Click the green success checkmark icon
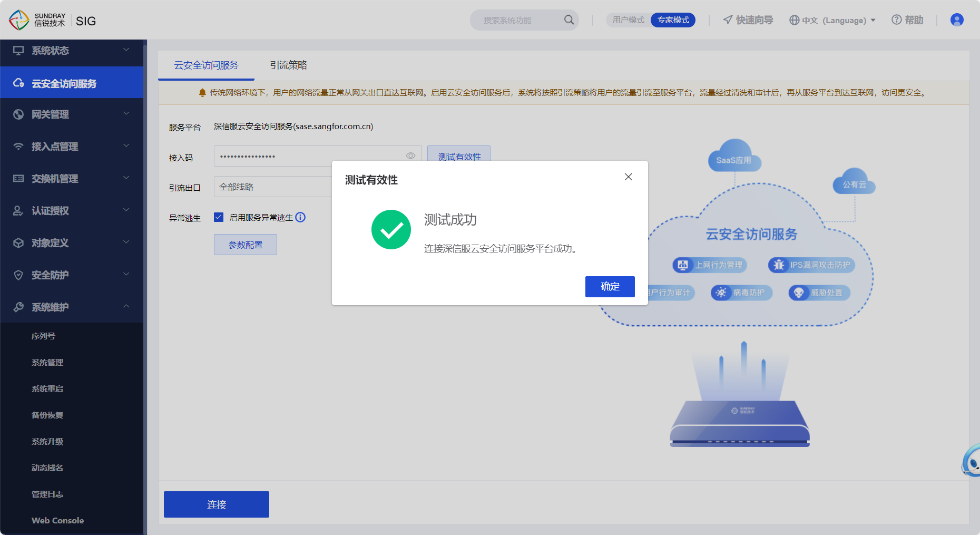The image size is (980, 535). tap(391, 229)
